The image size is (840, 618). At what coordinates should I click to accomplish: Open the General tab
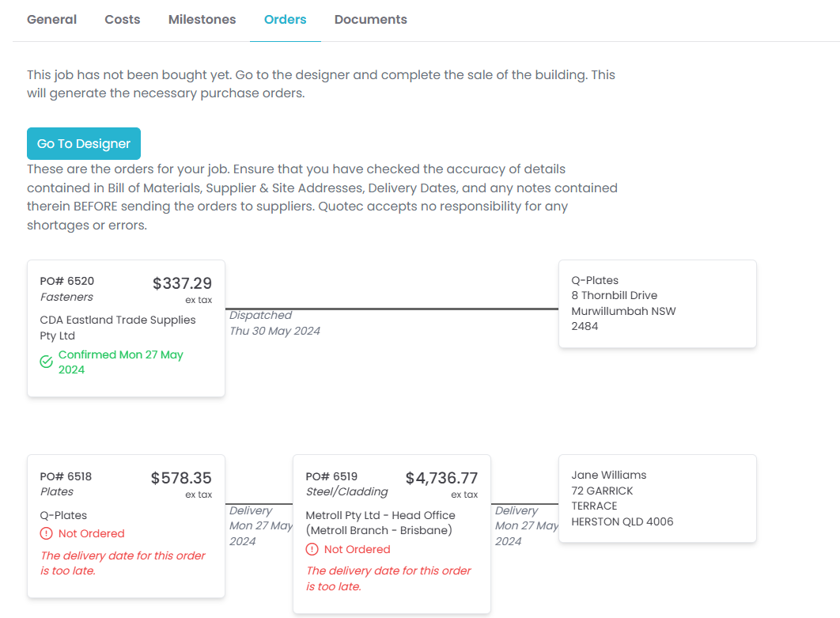[x=51, y=20]
